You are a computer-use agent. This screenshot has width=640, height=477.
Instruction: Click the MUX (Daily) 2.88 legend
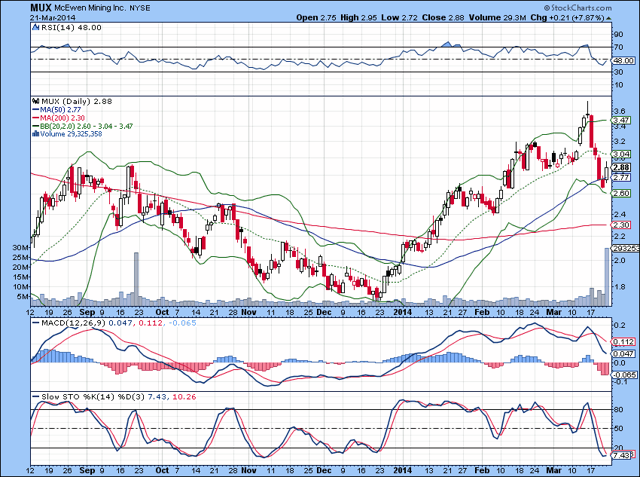click(76, 101)
